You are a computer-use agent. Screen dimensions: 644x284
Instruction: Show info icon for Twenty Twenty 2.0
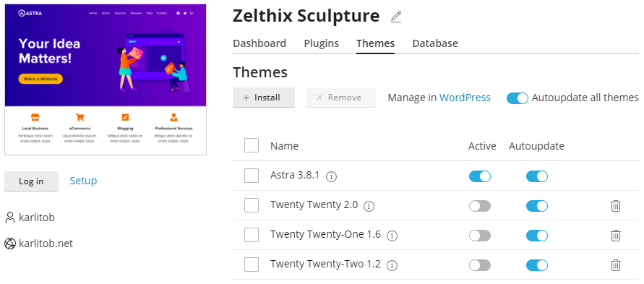point(369,206)
